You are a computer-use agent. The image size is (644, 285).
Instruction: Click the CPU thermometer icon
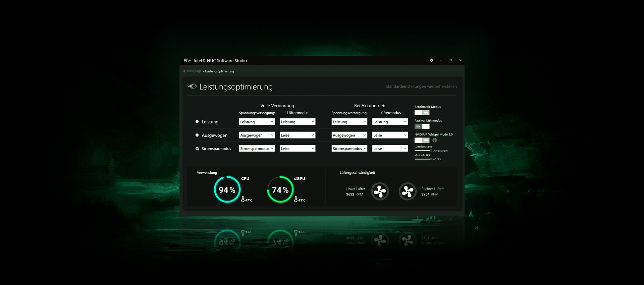[x=243, y=199]
